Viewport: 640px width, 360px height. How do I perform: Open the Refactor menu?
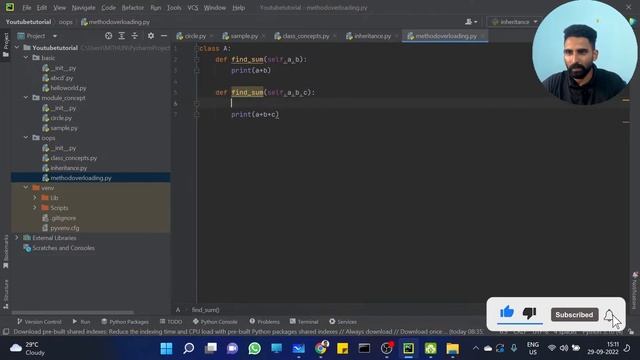pos(133,8)
